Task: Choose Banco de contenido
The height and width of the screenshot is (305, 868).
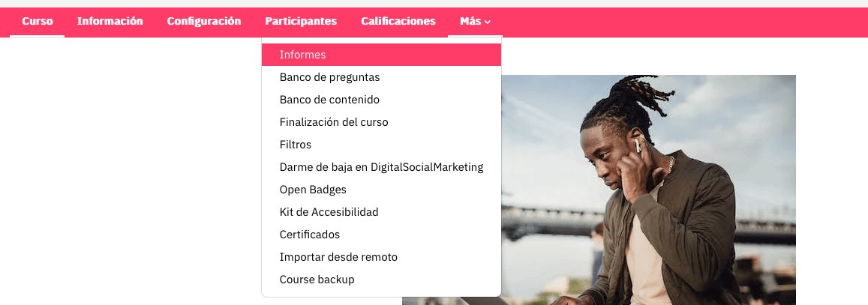Action: pyautogui.click(x=381, y=100)
